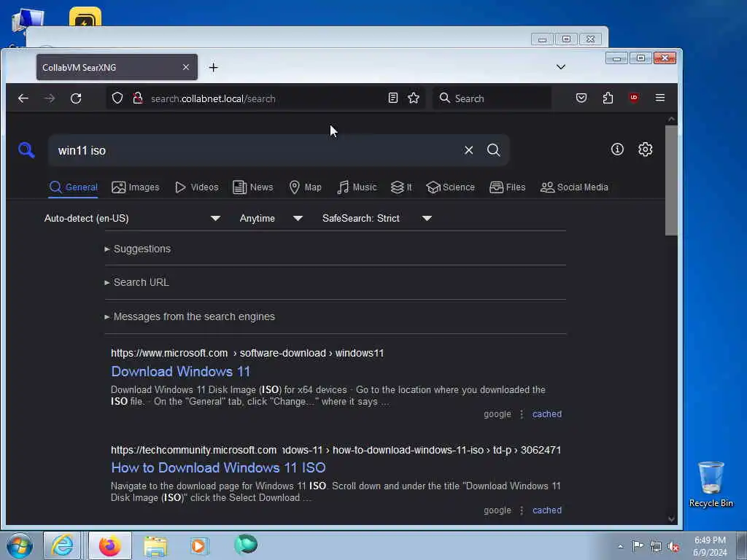This screenshot has width=747, height=560.
Task: Open the Auto-detect (en-US) language dropdown
Action: pyautogui.click(x=132, y=218)
